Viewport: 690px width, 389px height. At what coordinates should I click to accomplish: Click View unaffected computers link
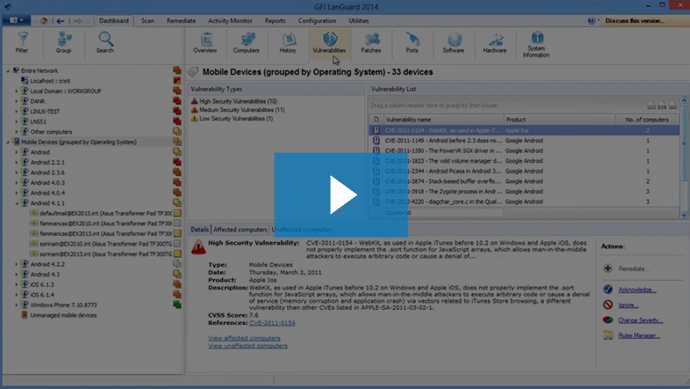[248, 346]
